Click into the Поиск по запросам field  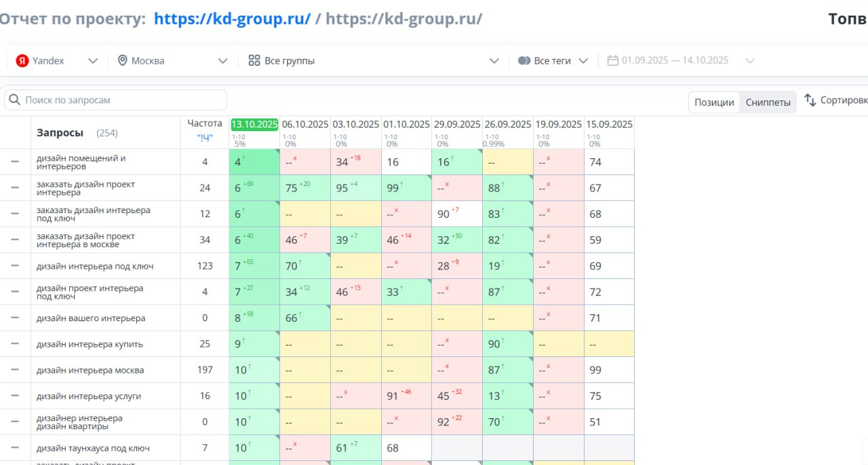tap(122, 100)
